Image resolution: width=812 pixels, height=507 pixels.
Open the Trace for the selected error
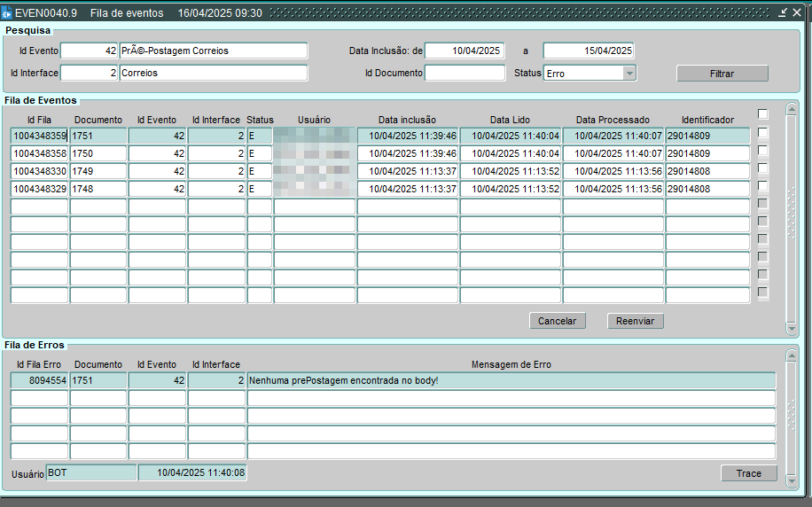coord(748,473)
